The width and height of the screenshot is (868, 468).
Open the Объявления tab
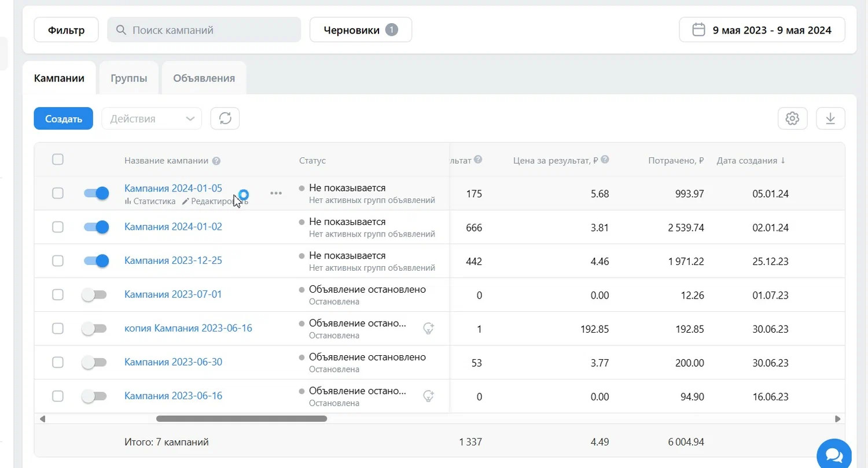pyautogui.click(x=204, y=78)
